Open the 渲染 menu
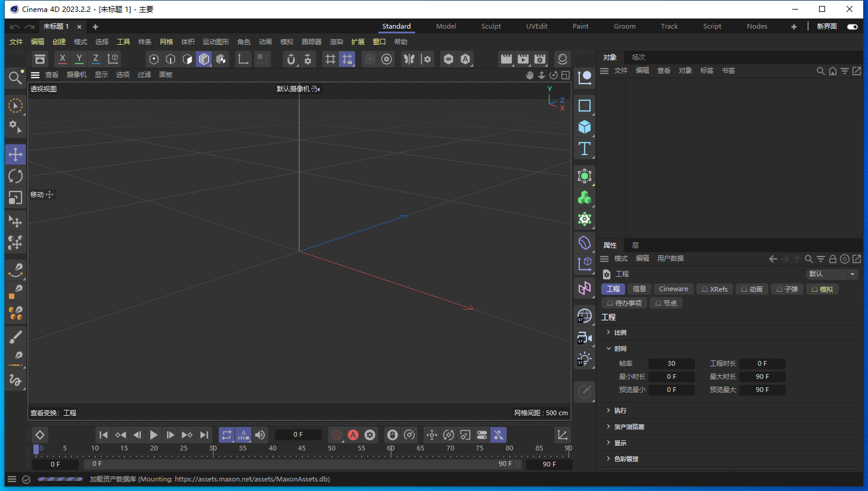This screenshot has height=491, width=868. pos(336,41)
